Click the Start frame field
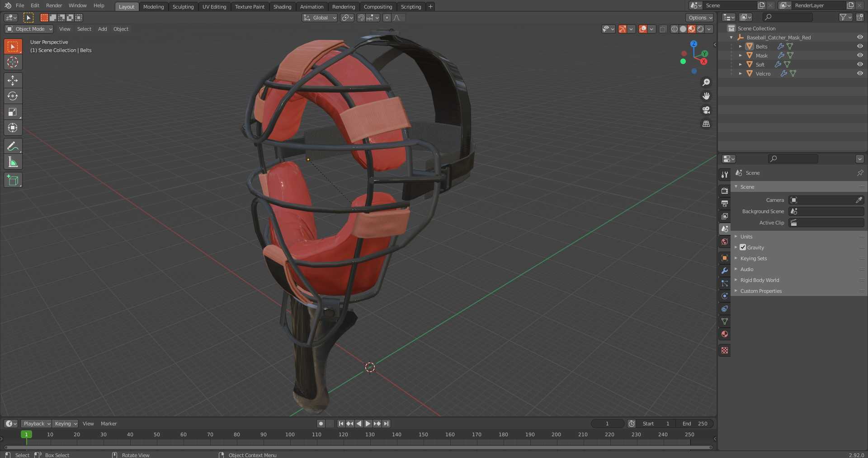868x458 pixels. point(657,424)
